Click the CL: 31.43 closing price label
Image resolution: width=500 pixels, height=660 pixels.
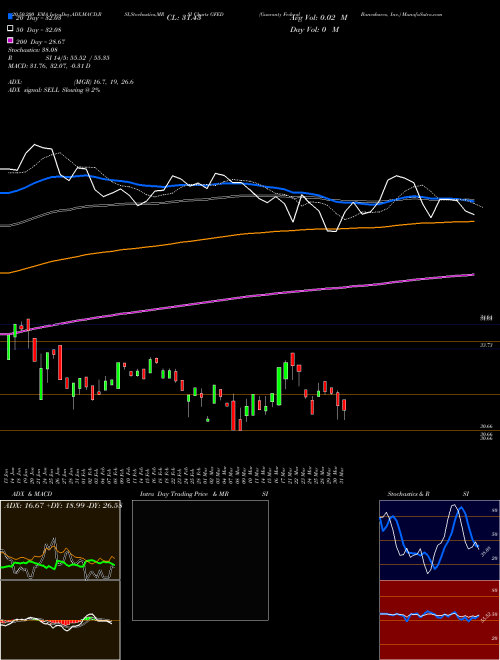185,17
